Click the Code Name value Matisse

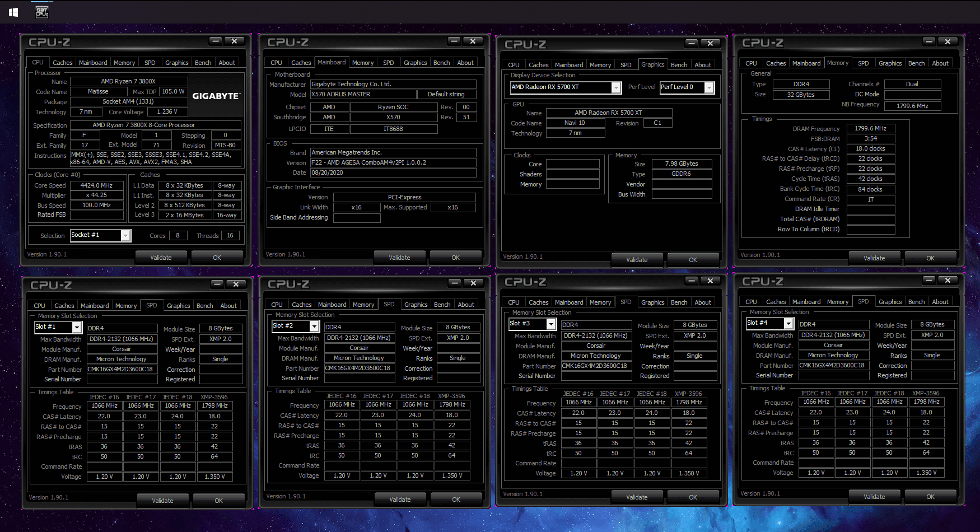(98, 92)
